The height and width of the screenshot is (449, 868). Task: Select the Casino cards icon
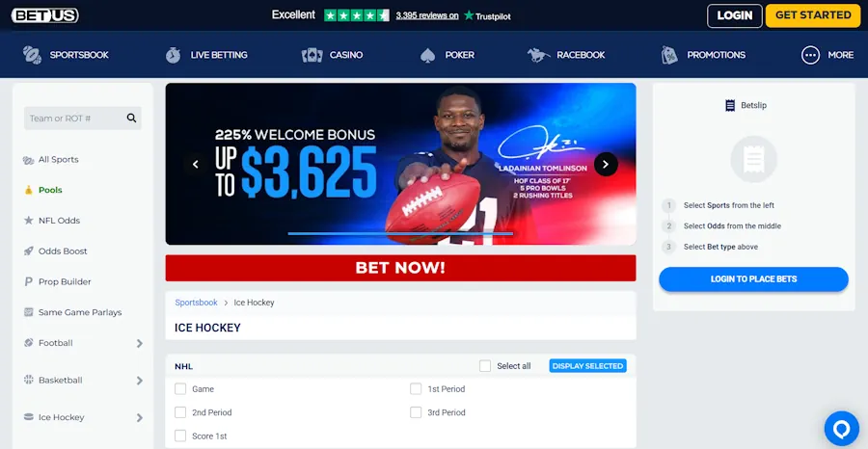pos(312,55)
